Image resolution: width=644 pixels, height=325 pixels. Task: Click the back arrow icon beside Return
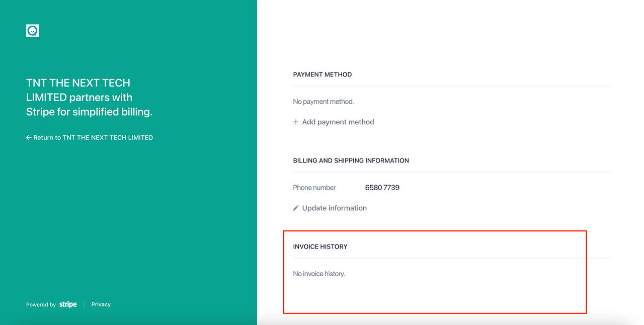(29, 137)
